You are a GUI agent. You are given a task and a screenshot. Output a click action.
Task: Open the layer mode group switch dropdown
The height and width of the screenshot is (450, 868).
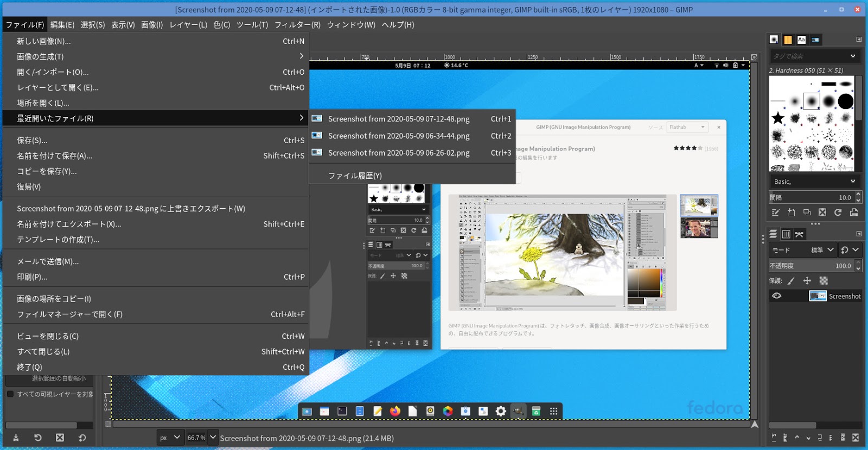click(850, 250)
